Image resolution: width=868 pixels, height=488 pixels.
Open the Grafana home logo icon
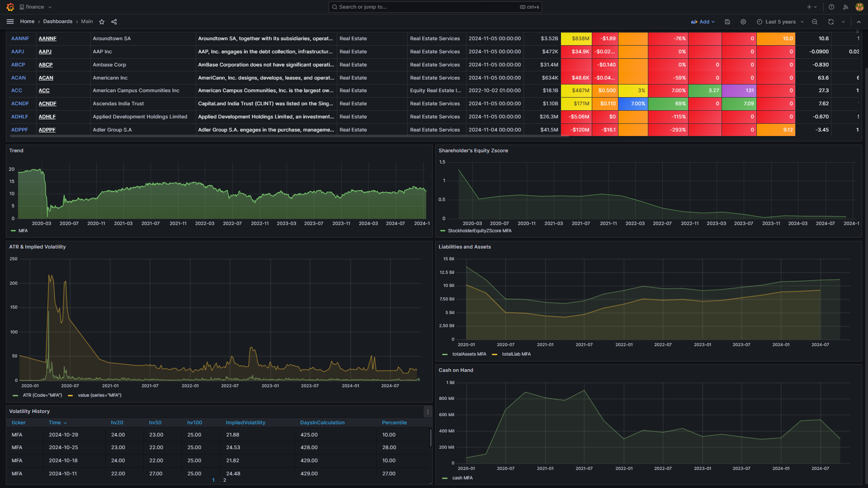coord(9,7)
